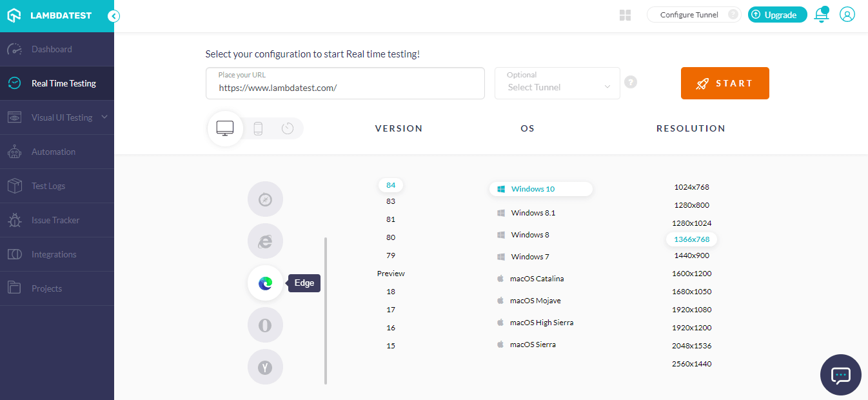Switch to the mobile device mode
This screenshot has height=400, width=868.
tap(258, 128)
